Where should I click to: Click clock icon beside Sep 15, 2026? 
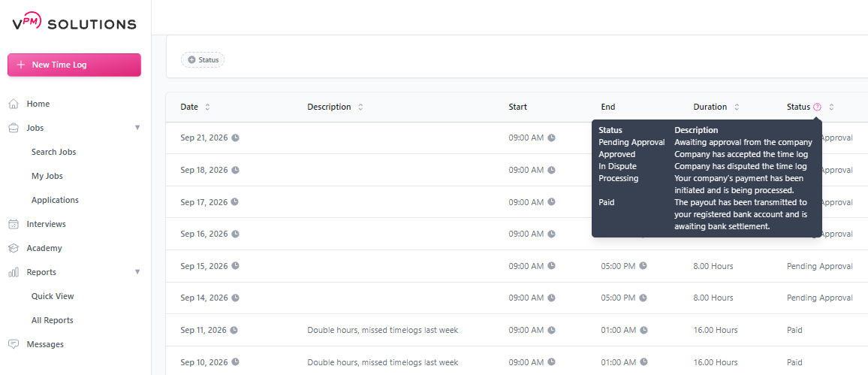coord(235,266)
